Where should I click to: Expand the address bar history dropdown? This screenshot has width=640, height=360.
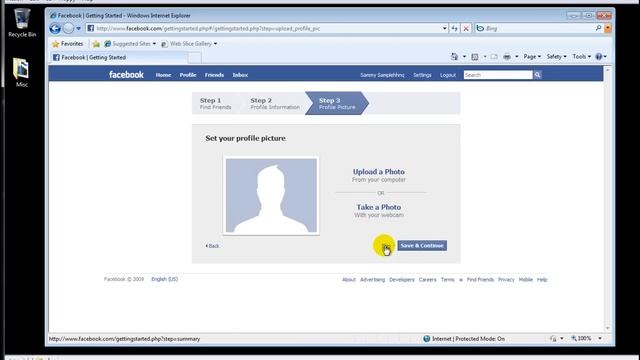click(x=444, y=29)
